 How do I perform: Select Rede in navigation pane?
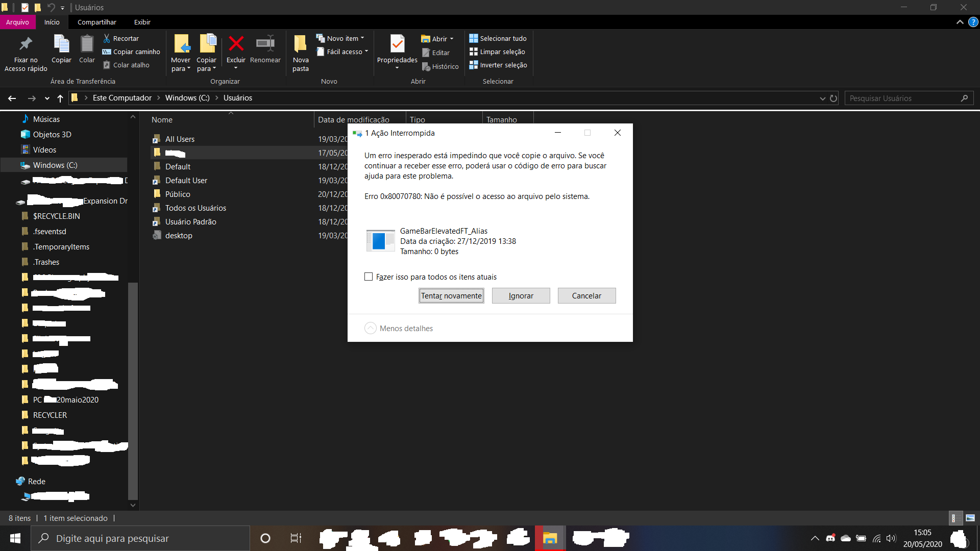pyautogui.click(x=36, y=481)
